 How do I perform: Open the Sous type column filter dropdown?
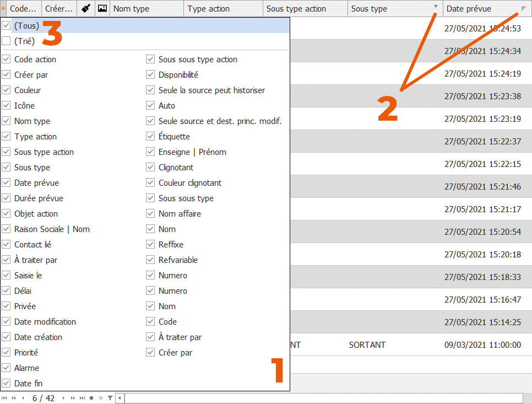click(x=436, y=7)
